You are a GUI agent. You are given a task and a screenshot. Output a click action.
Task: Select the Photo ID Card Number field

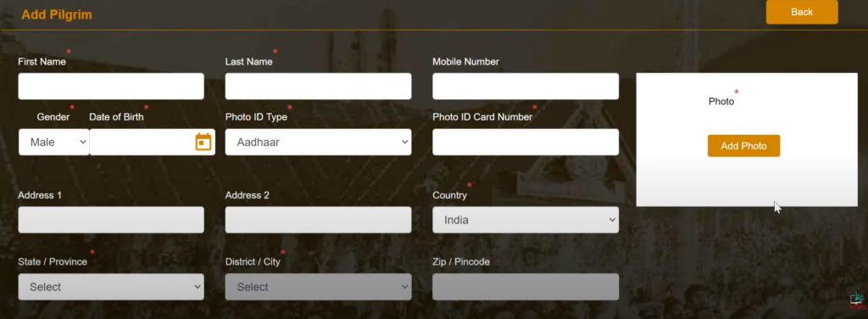526,143
